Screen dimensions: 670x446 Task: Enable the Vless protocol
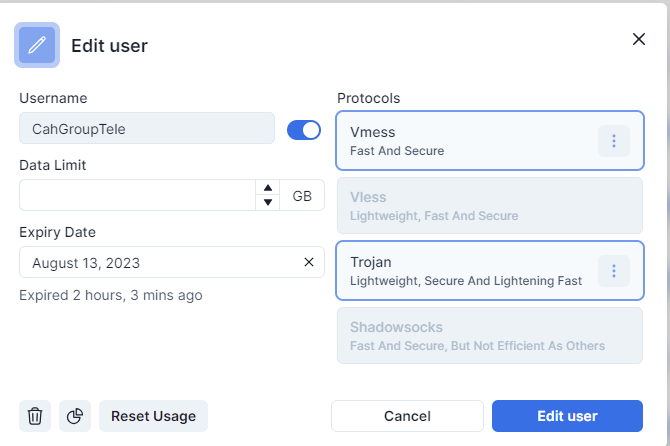[x=490, y=206]
